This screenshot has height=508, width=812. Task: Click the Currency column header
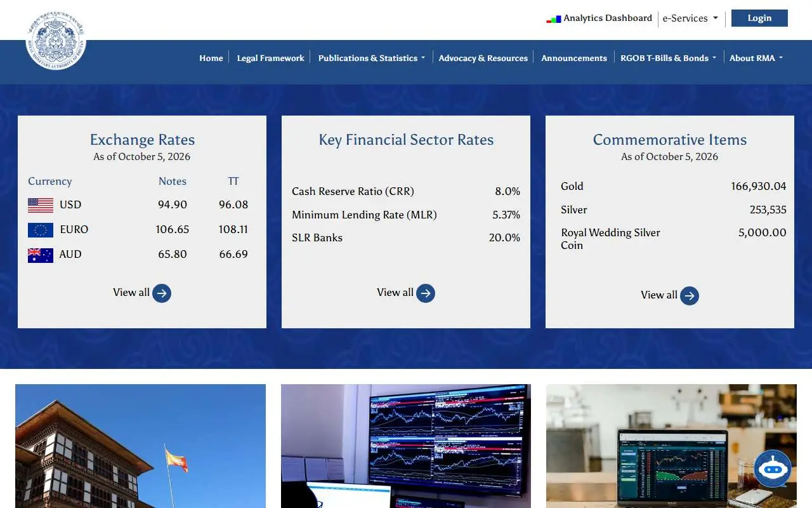coord(49,181)
